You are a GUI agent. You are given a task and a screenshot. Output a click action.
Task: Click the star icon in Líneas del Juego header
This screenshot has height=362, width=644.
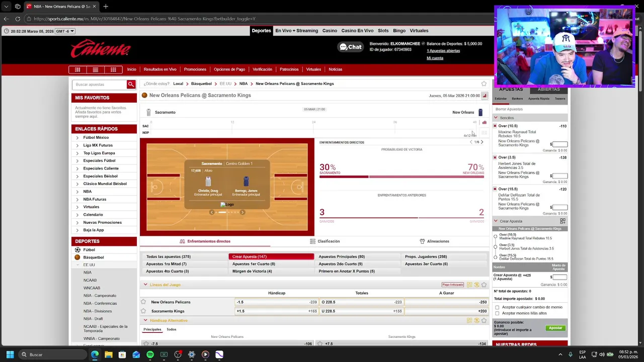(484, 285)
